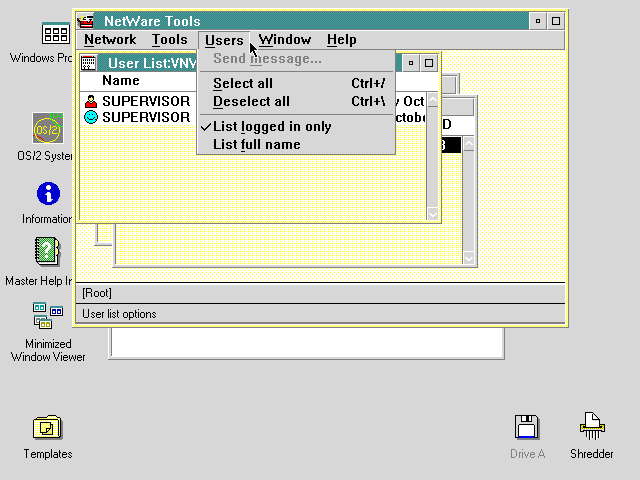Screen dimensions: 640x480
Task: Choose Deselect all from Users menu
Action: click(296, 101)
